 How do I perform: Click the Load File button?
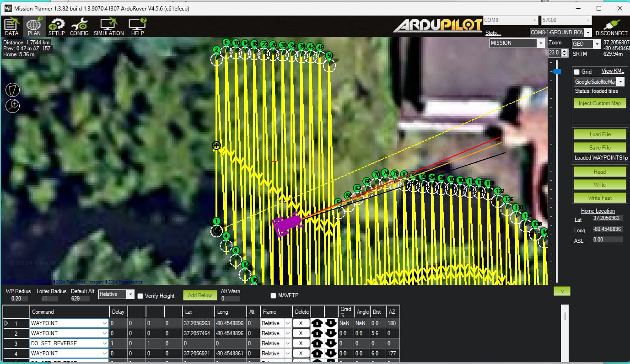[600, 134]
